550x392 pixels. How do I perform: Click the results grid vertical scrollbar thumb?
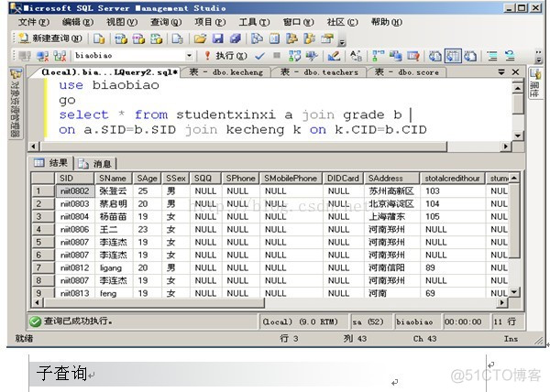(x=513, y=221)
